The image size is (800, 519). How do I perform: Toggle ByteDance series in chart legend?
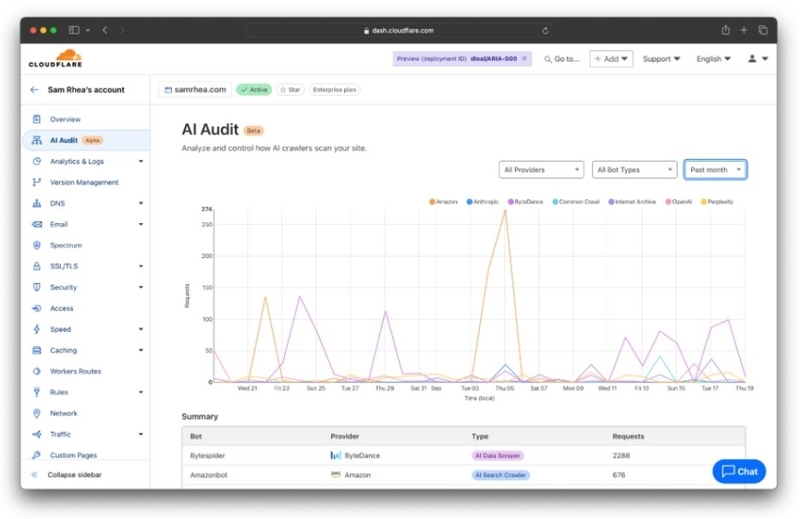pos(525,202)
